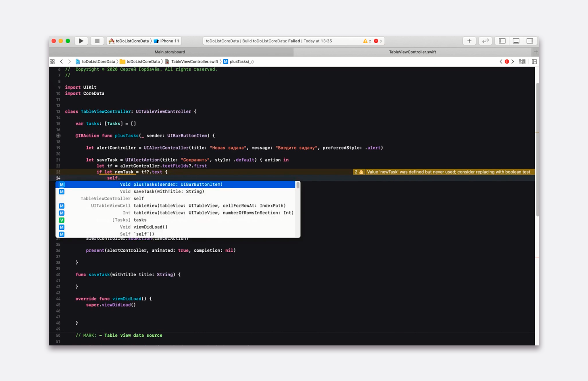Viewport: 588px width, 381px height.
Task: Open the related items grid icon
Action: [x=52, y=62]
